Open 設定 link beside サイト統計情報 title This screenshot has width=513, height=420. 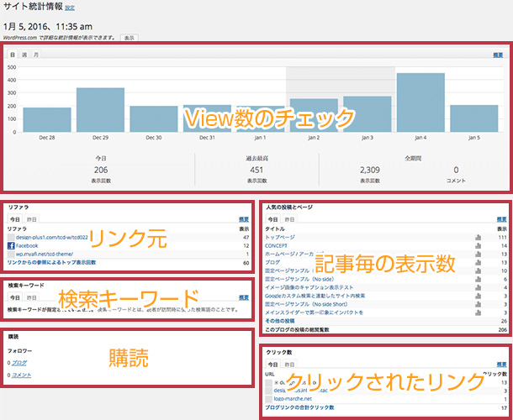click(70, 8)
